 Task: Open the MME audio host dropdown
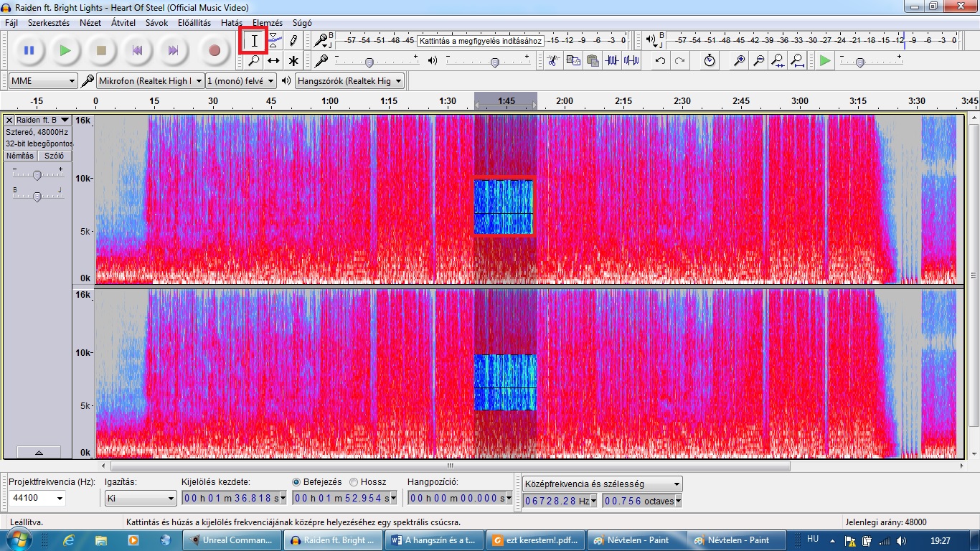click(43, 81)
